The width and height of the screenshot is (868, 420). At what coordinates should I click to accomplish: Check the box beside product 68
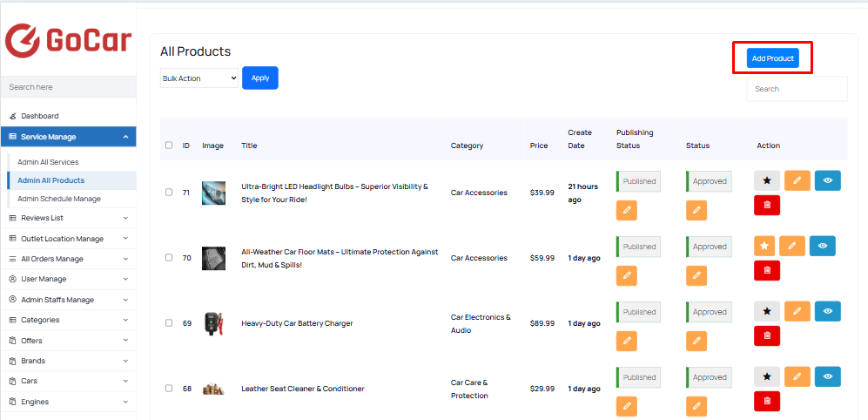pyautogui.click(x=169, y=389)
